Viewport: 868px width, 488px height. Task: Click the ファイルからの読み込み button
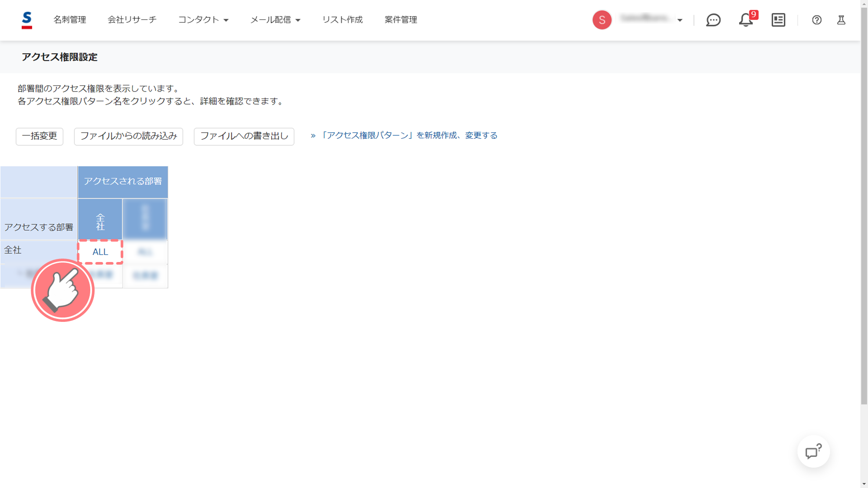128,136
